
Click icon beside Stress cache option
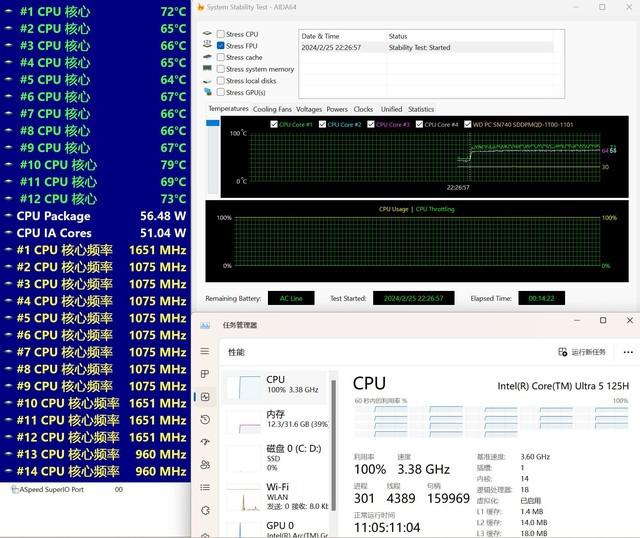(207, 56)
